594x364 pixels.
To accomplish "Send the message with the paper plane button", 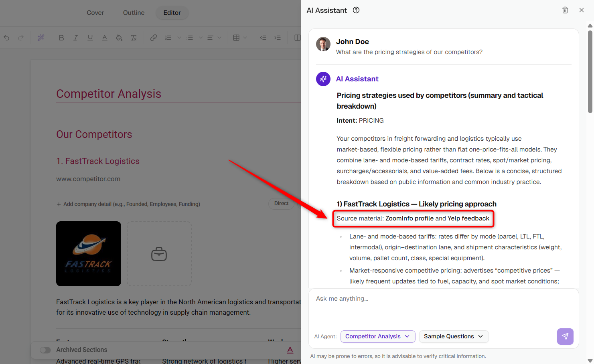I will [565, 336].
